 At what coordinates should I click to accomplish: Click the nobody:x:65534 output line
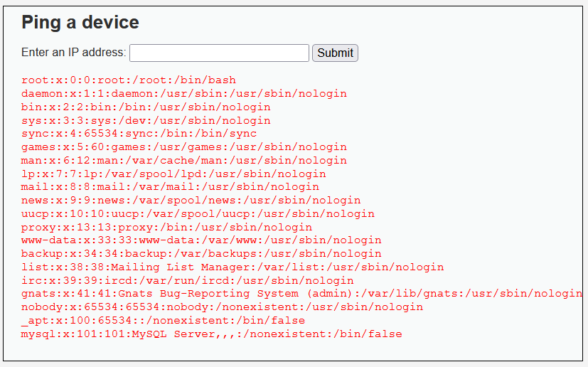222,307
